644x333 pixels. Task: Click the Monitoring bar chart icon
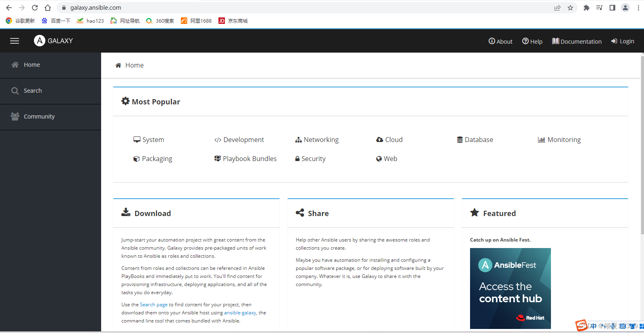coord(541,140)
